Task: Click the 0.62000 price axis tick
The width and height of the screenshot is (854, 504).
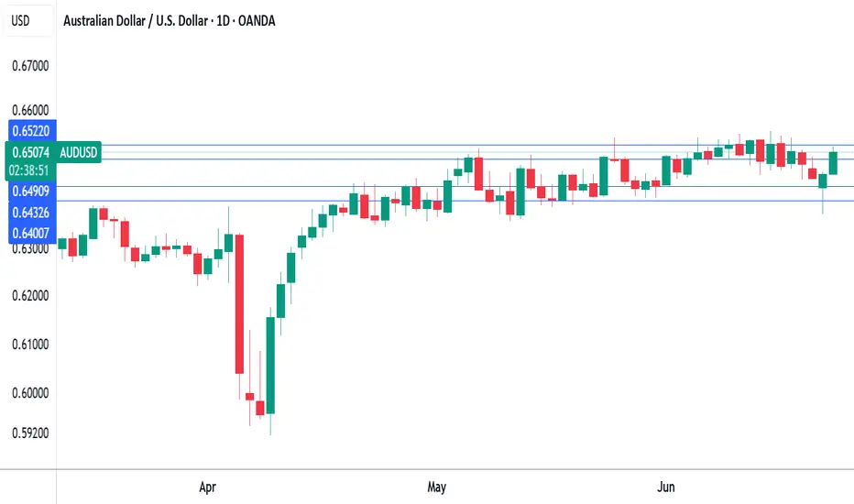Action: click(x=30, y=296)
